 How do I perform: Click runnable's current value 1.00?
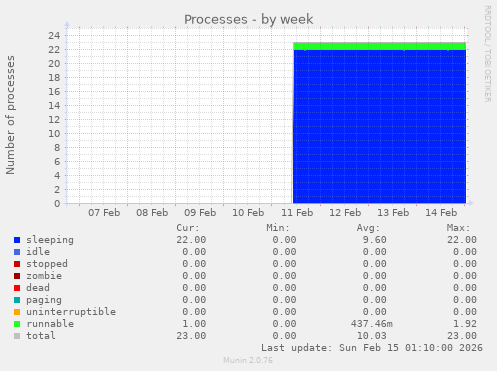194,324
